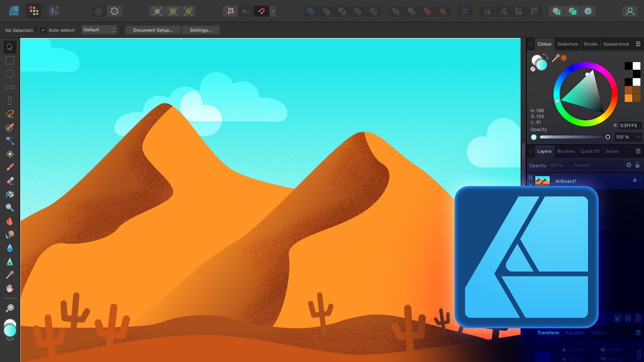
Task: Click the Flip Vertical icon
Action: click(503, 11)
